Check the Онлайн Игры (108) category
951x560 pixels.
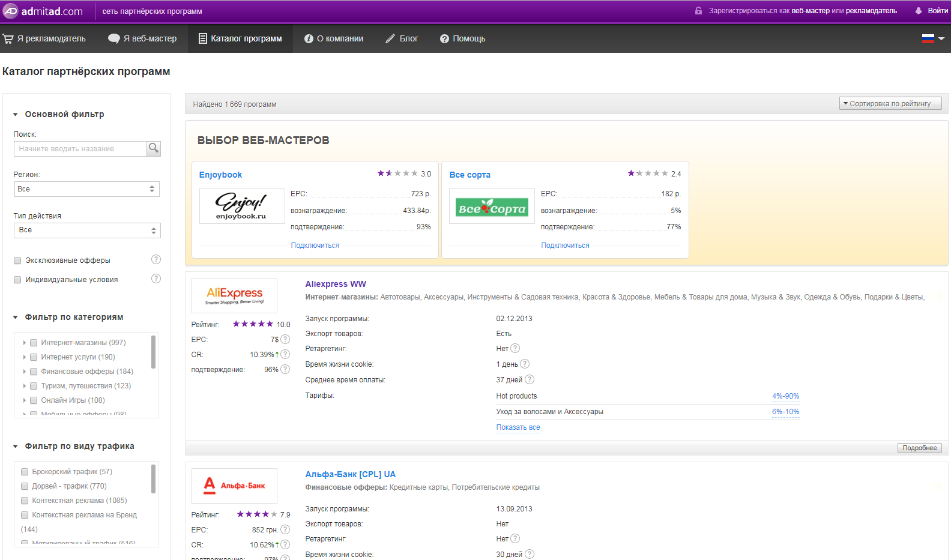(x=34, y=400)
